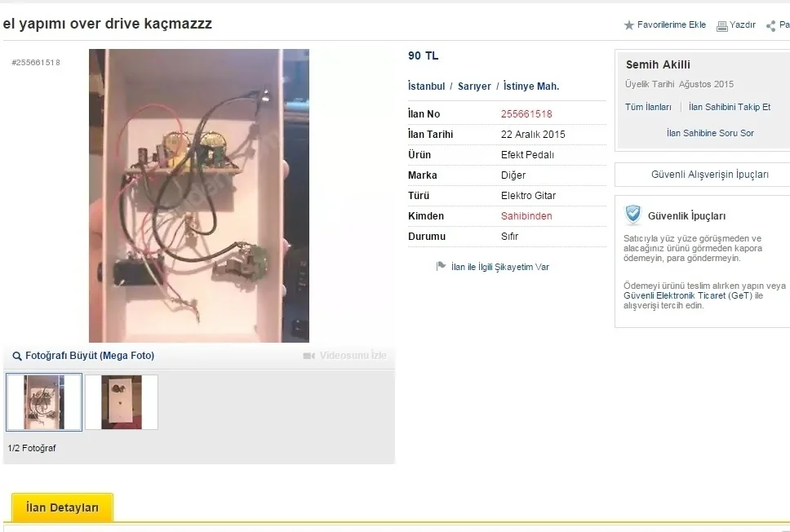Click the star icon for Favorilerime Ekle

click(628, 25)
